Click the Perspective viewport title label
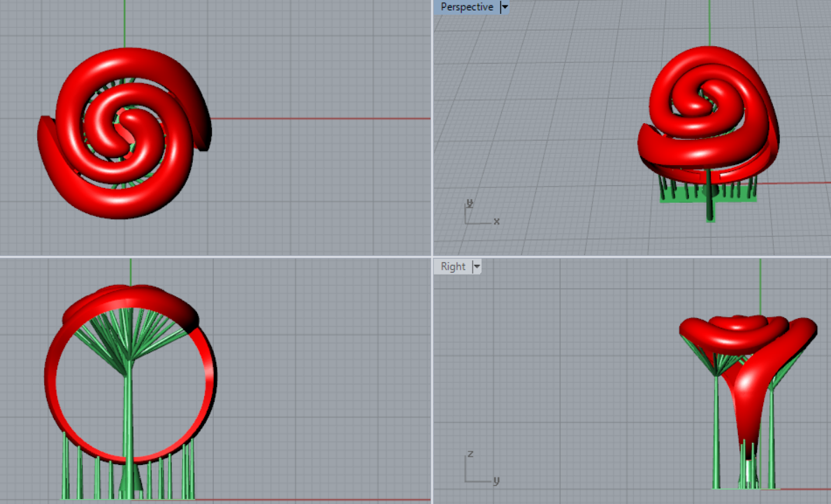The height and width of the screenshot is (504, 831). pyautogui.click(x=466, y=7)
